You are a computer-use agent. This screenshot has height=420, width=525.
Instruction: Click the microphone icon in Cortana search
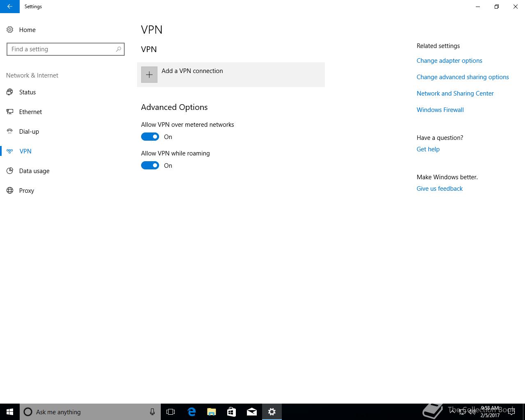(152, 412)
